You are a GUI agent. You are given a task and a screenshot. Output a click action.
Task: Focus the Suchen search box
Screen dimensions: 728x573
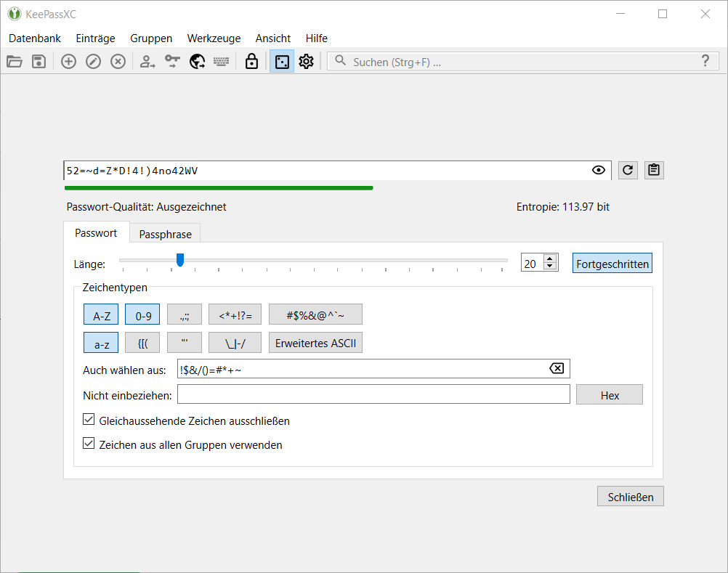pos(522,61)
